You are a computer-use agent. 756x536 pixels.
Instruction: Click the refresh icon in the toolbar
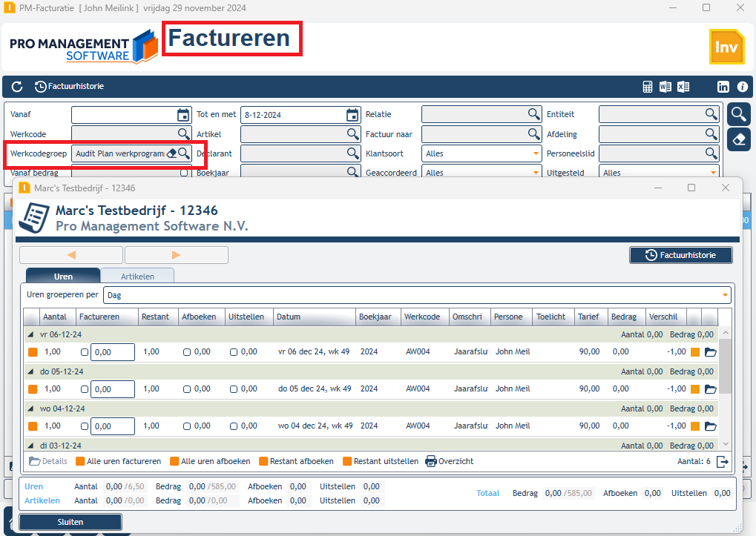(17, 87)
